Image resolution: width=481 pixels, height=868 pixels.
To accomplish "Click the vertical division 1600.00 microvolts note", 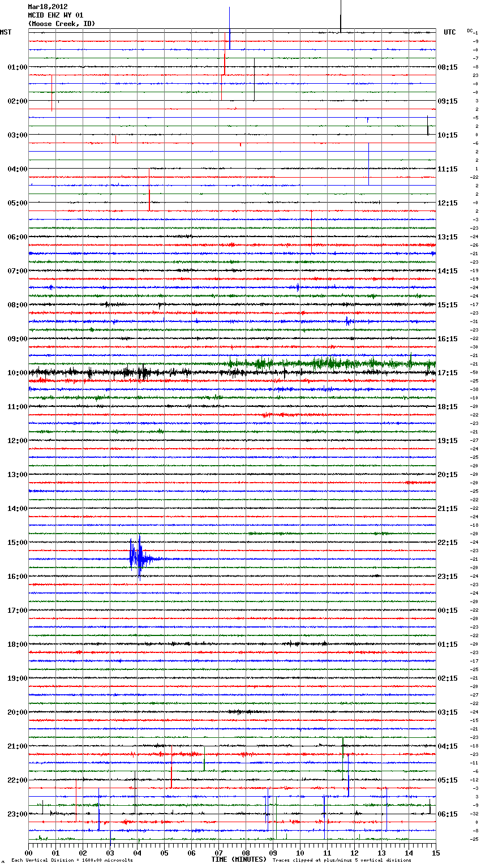I will (72, 860).
